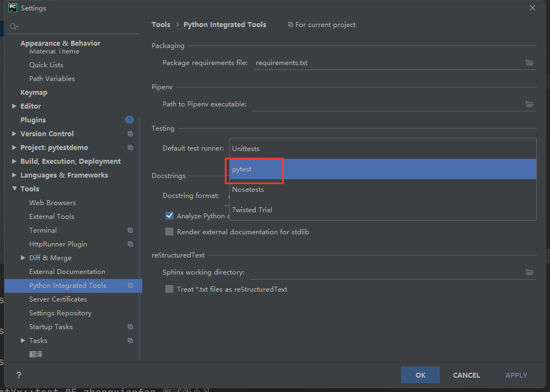Click the OK button
Screen dimensions: 550x392
420,375
